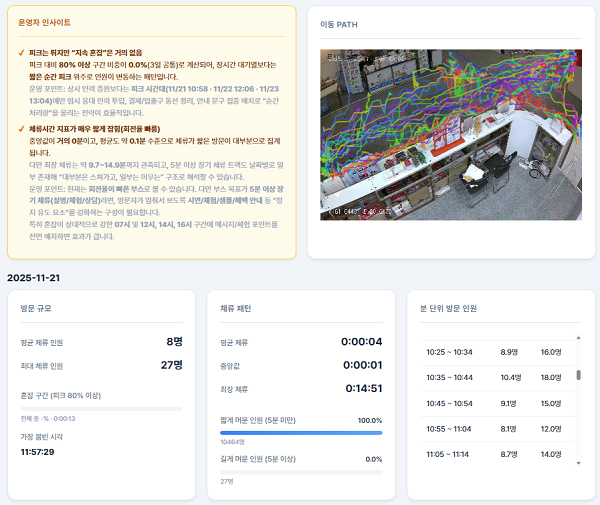600x505 pixels.
Task: Click the 가장 붐빈 시각 label
Action: pyautogui.click(x=42, y=437)
